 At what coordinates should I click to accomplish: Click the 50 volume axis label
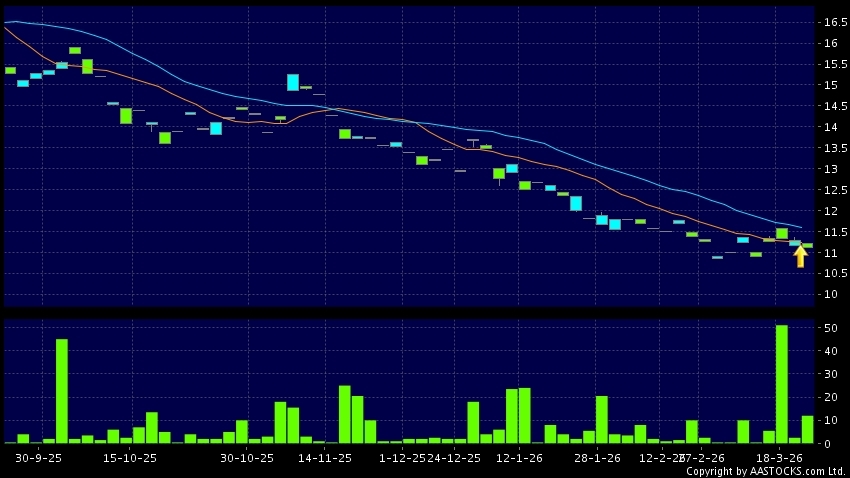pos(831,328)
